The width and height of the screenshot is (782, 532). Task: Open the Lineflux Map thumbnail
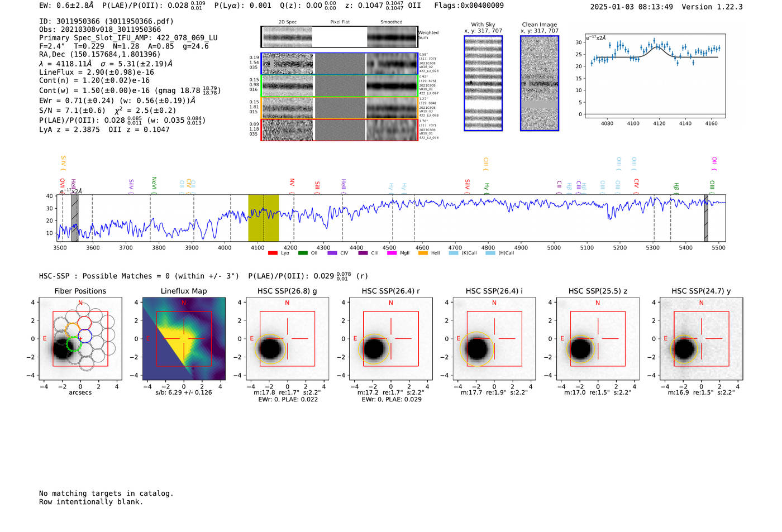click(184, 338)
